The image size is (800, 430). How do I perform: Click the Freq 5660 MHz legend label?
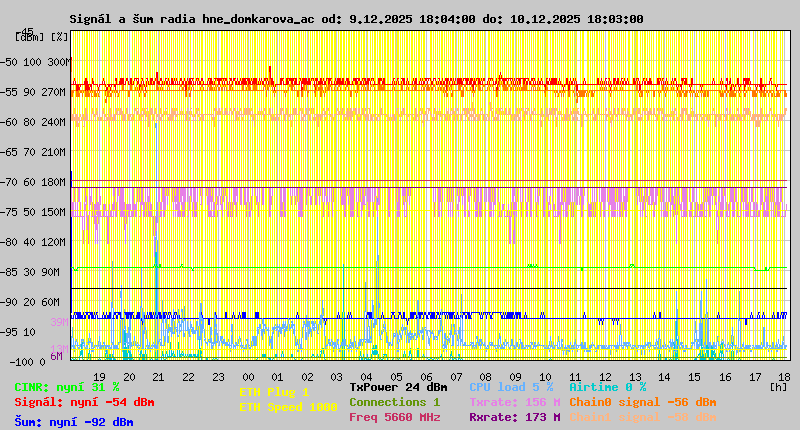(x=394, y=417)
